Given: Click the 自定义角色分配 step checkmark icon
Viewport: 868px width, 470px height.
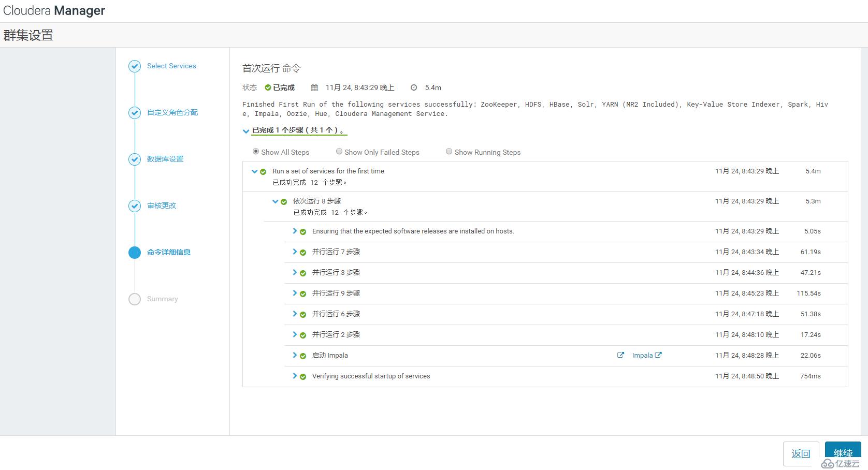Looking at the screenshot, I should pos(135,113).
